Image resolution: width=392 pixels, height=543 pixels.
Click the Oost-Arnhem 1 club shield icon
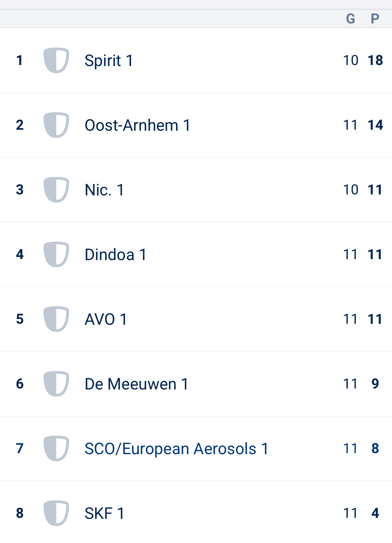click(x=56, y=125)
